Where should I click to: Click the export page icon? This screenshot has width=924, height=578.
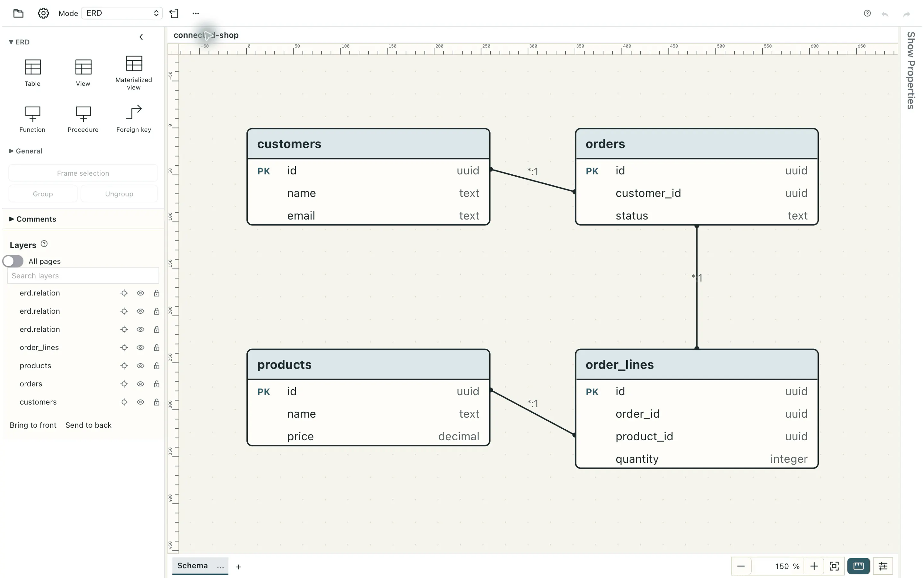[x=174, y=13]
